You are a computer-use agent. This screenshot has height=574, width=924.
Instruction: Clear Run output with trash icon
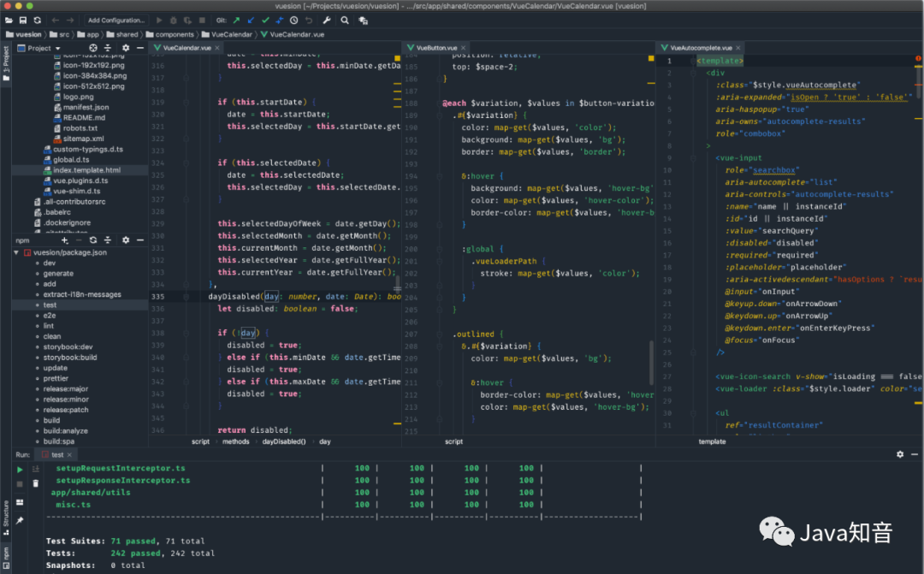click(35, 483)
